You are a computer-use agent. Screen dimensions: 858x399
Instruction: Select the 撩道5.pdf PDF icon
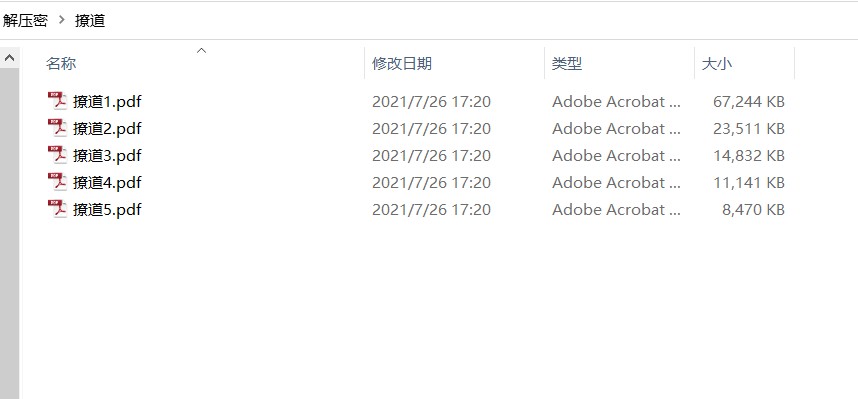pyautogui.click(x=57, y=209)
